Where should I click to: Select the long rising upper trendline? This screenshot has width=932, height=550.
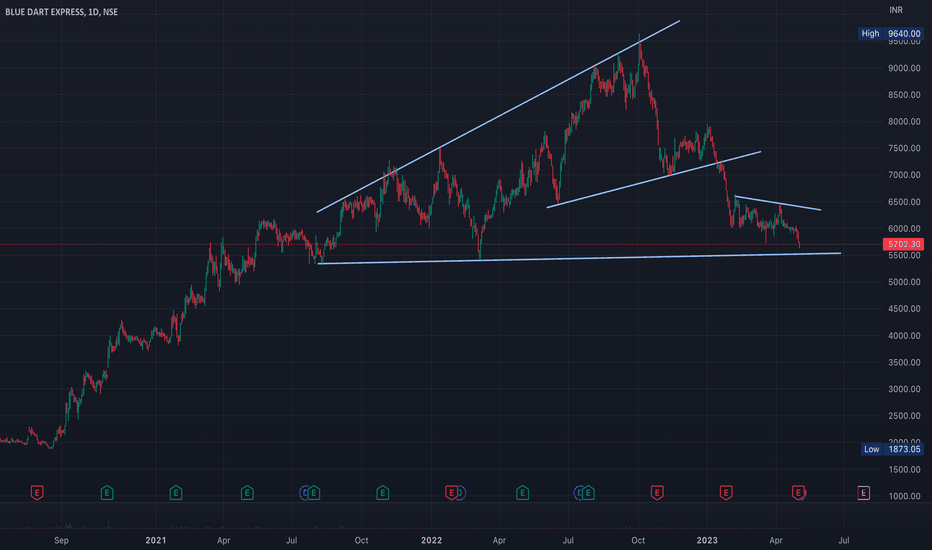pyautogui.click(x=498, y=117)
